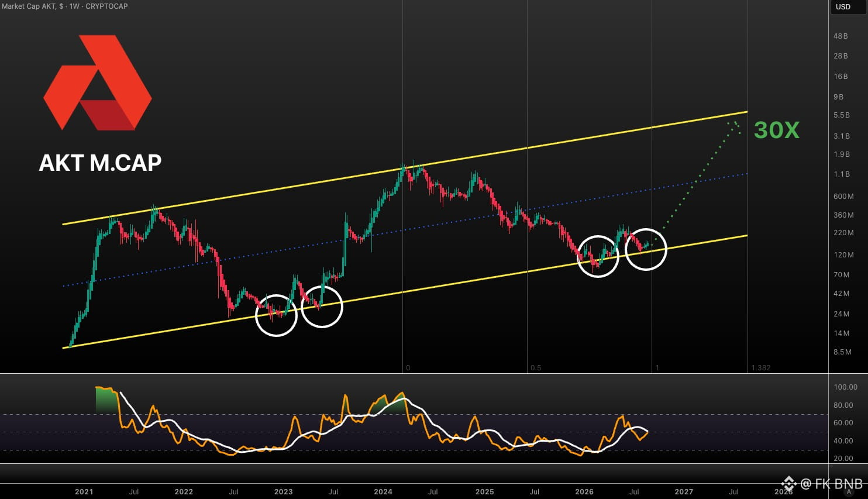Click the 220M price axis label
The height and width of the screenshot is (499, 868).
point(843,233)
